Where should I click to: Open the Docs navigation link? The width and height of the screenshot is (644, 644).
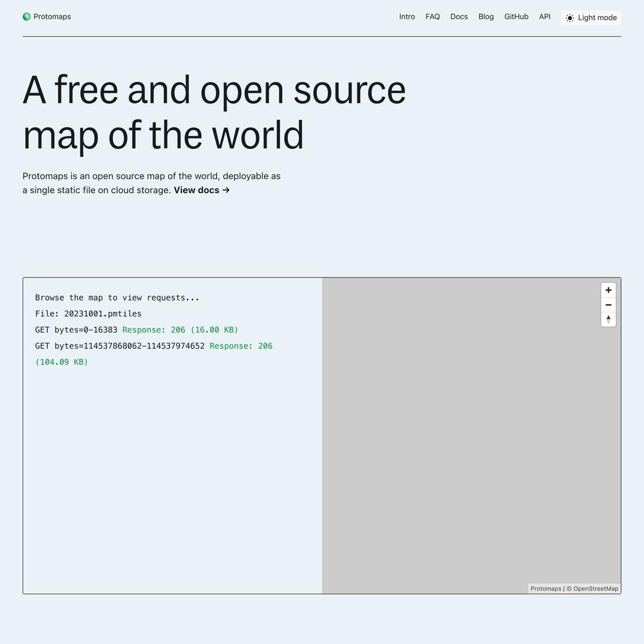pyautogui.click(x=459, y=17)
